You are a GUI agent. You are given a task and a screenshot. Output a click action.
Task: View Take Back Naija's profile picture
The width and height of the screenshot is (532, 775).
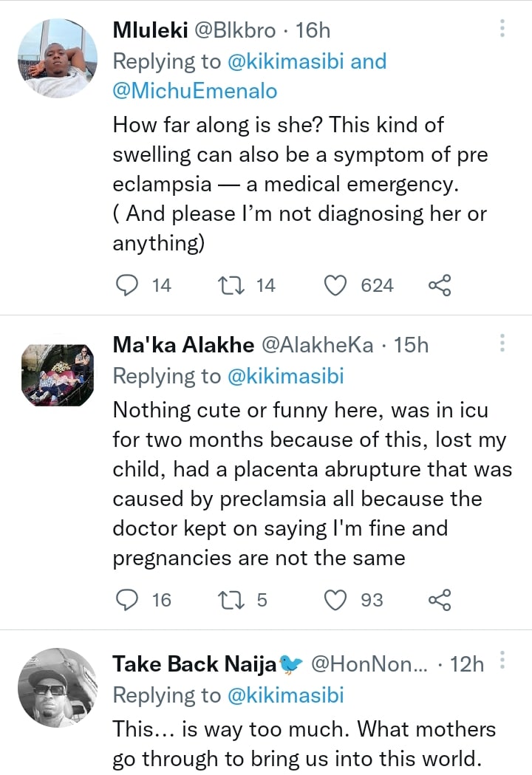click(57, 688)
